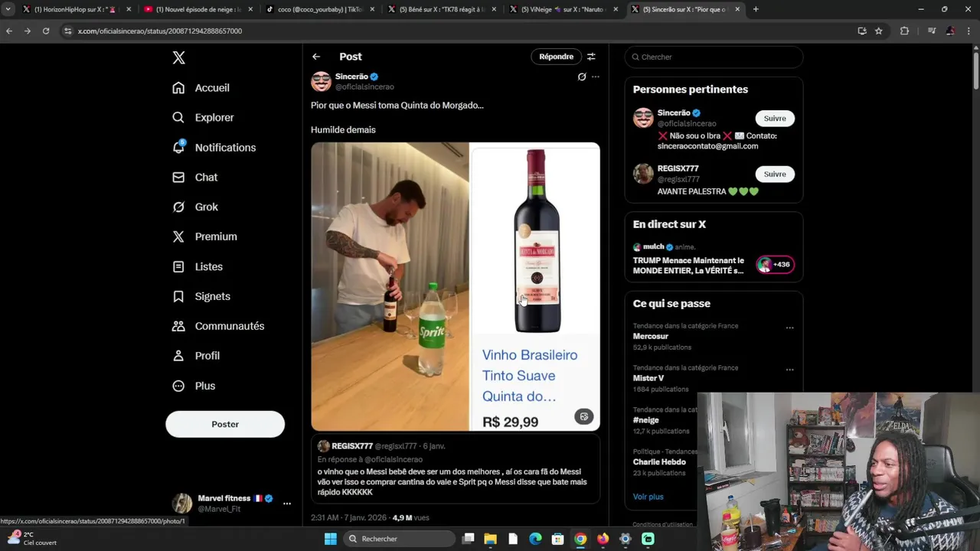Click the Répondre button
Screen dimensions: 980x551
(556, 57)
